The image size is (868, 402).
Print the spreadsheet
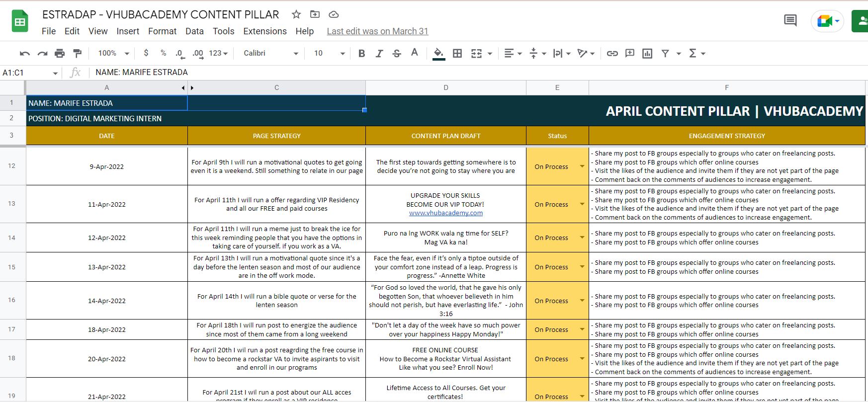(60, 53)
